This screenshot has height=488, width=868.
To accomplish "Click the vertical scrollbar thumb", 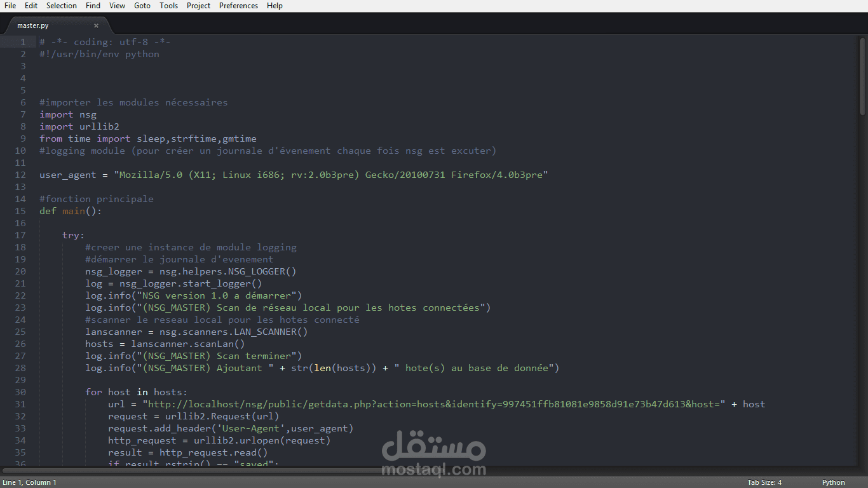I will click(x=863, y=76).
